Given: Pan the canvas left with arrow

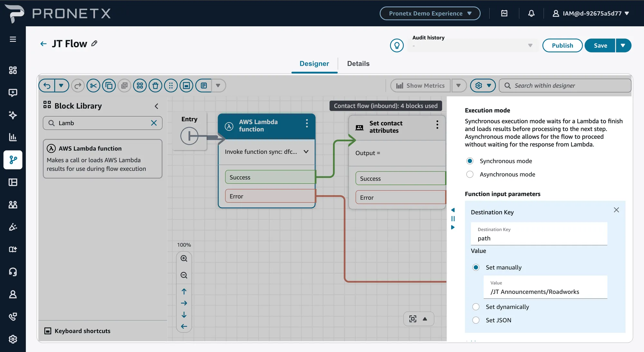Looking at the screenshot, I should [184, 326].
